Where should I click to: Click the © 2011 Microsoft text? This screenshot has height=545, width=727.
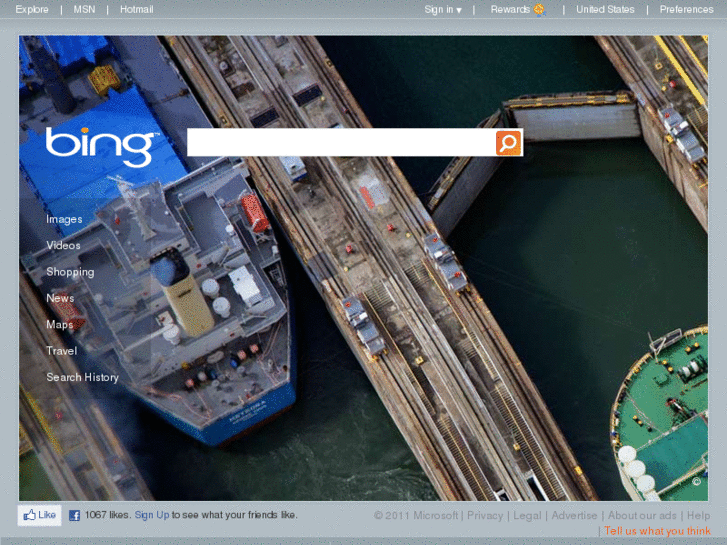415,516
